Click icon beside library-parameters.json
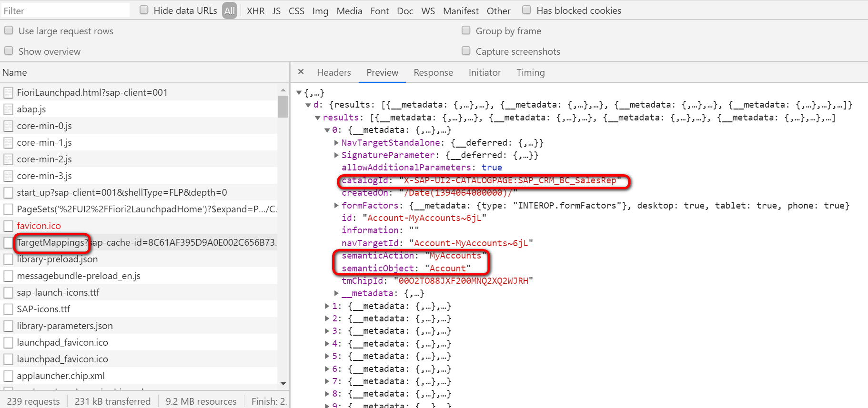The image size is (868, 408). point(8,326)
